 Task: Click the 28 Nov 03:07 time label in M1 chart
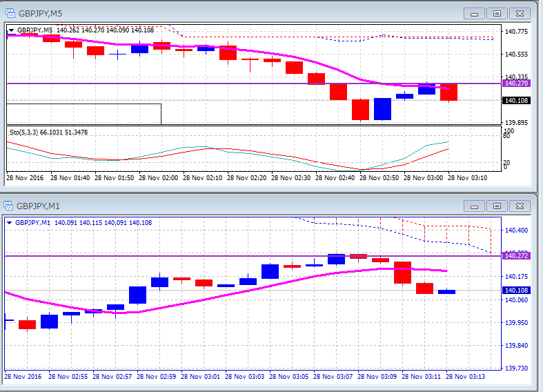(x=333, y=376)
